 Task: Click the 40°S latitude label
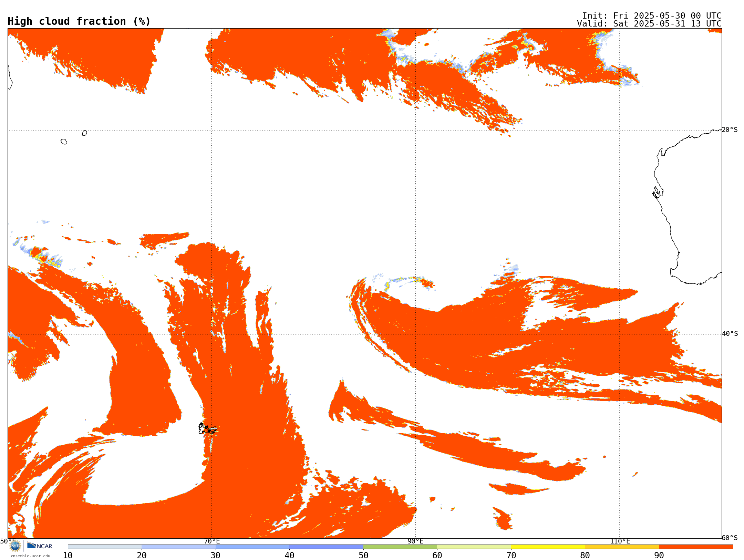tap(730, 334)
